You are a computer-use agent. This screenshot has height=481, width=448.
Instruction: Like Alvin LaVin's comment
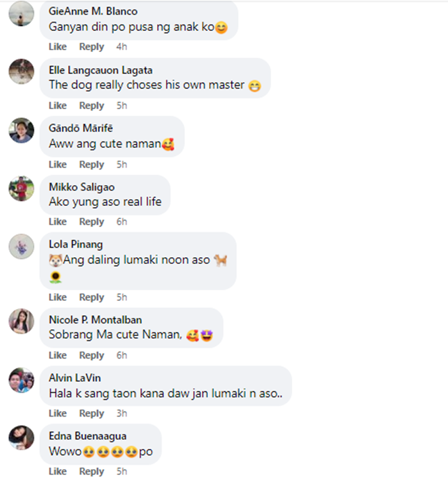(x=58, y=413)
